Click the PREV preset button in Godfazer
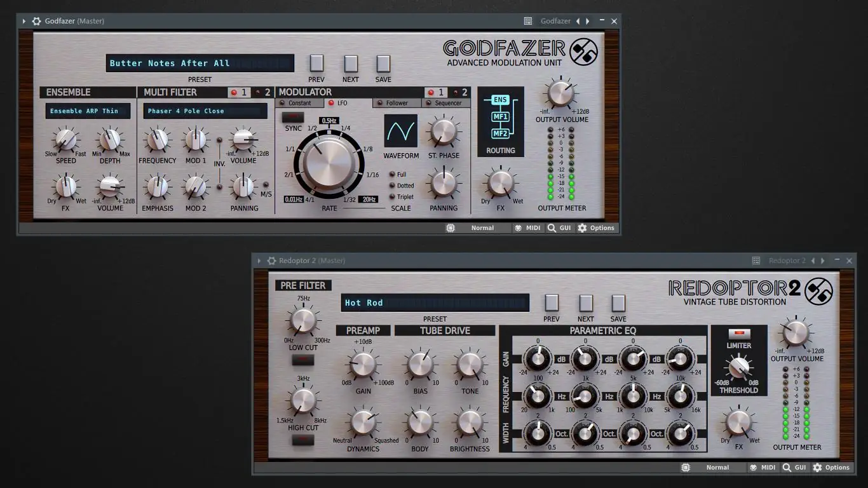The image size is (868, 488). (316, 63)
